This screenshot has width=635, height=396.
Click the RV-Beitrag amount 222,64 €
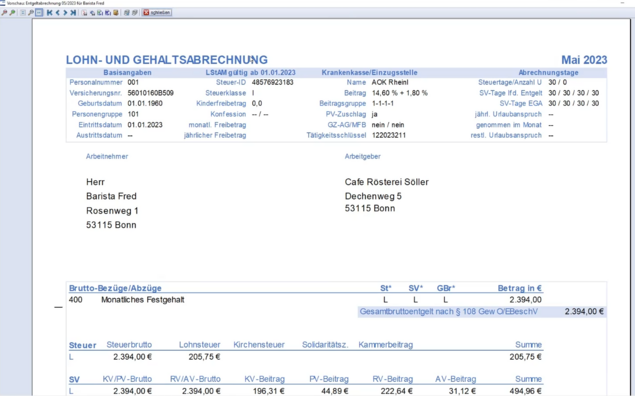(x=397, y=391)
